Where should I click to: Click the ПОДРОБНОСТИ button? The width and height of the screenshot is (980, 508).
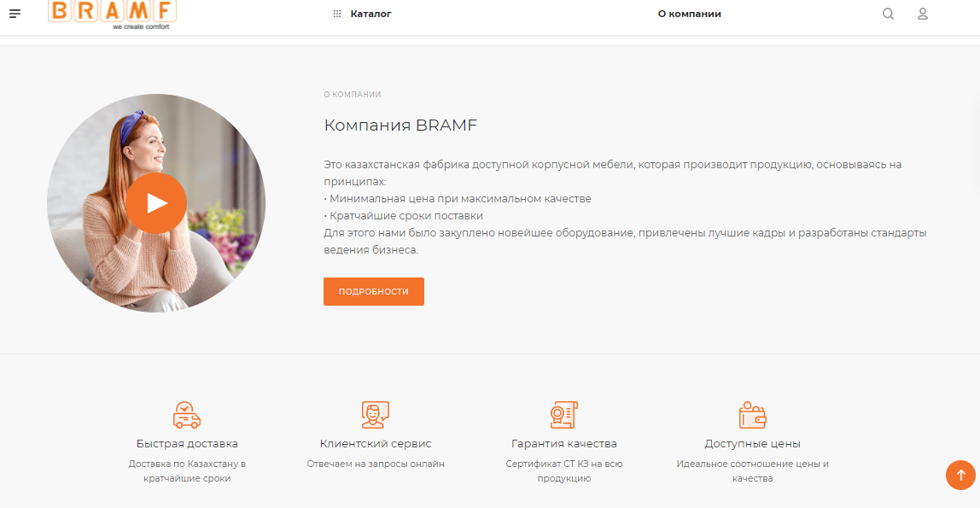(x=374, y=292)
